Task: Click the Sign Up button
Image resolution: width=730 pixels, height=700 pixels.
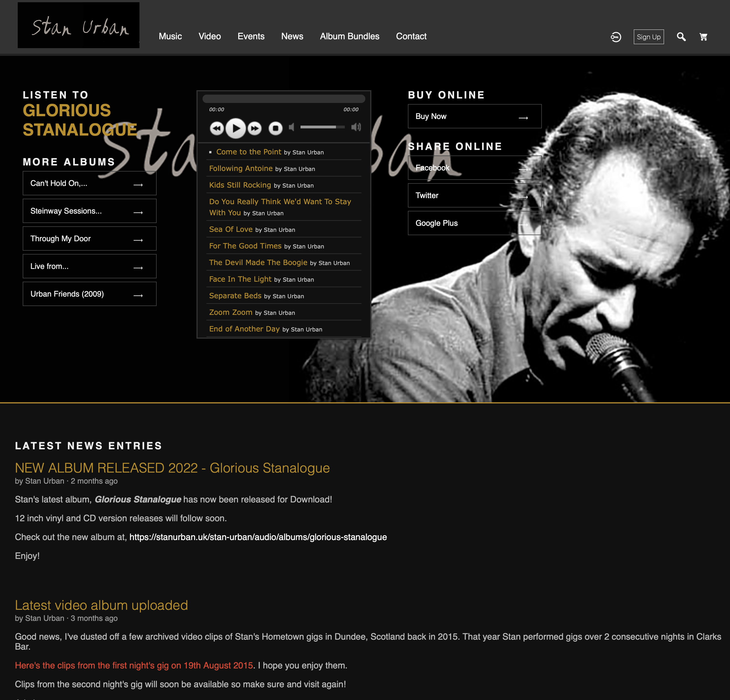Action: point(648,37)
